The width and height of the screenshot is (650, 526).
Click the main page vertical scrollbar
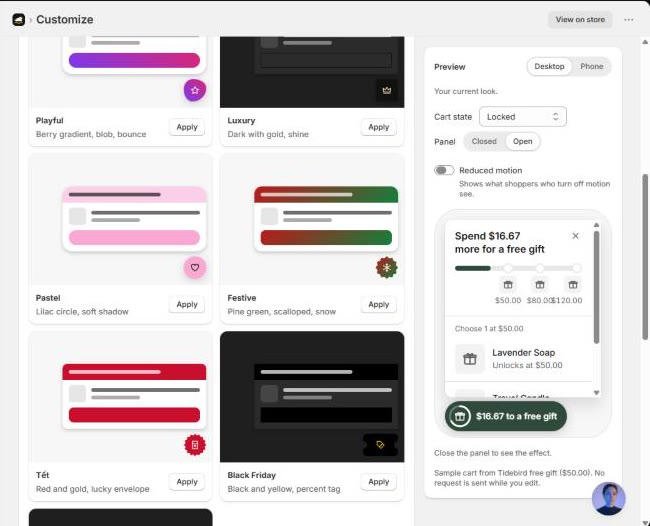point(645,257)
